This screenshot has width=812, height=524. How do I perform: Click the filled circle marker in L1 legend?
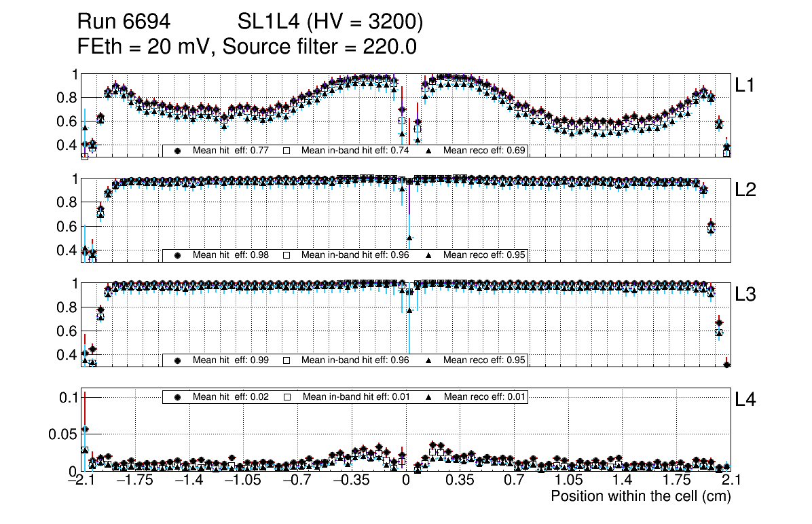pos(178,151)
